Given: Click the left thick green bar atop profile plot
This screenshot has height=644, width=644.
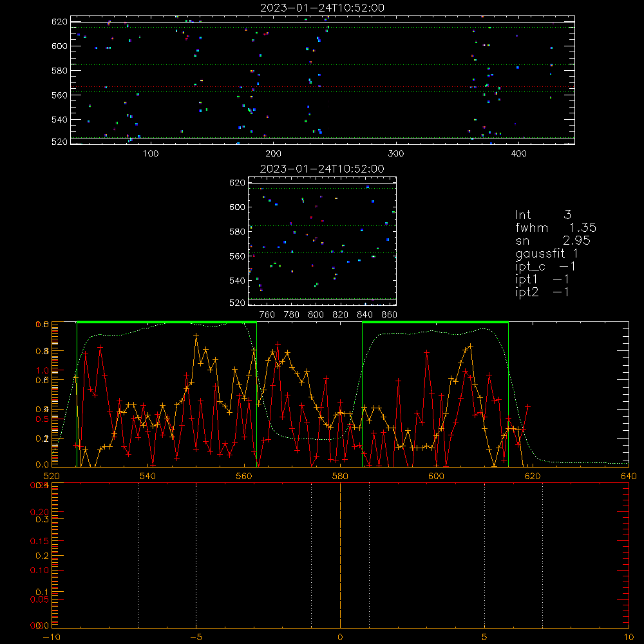Looking at the screenshot, I should click(x=167, y=322).
